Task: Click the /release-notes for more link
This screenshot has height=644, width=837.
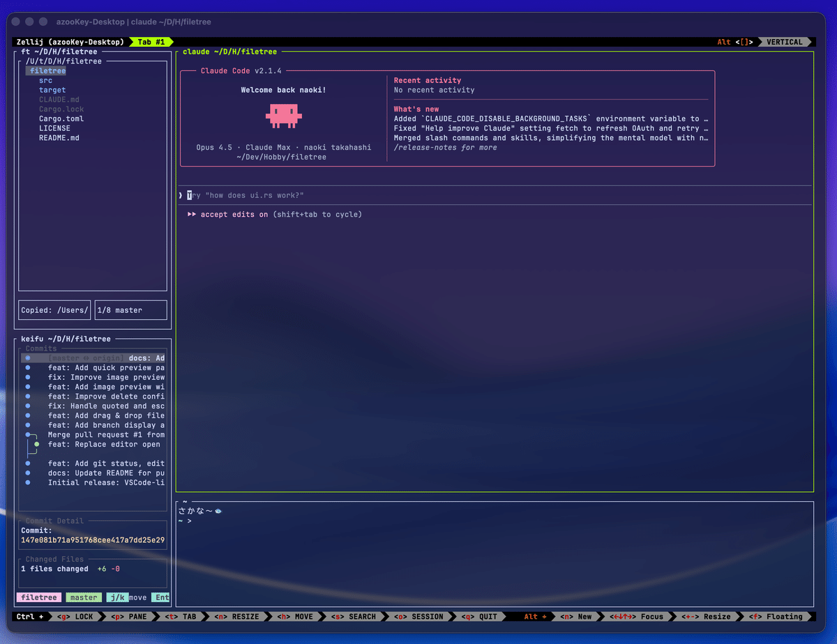Action: (445, 148)
